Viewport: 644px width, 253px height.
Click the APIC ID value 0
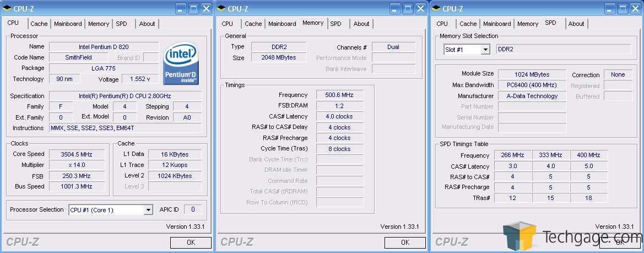pos(193,209)
